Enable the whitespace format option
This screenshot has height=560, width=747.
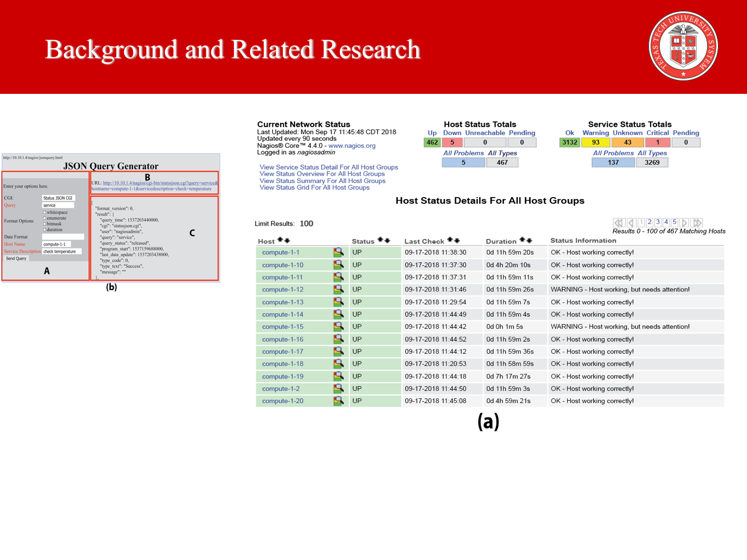[x=45, y=213]
